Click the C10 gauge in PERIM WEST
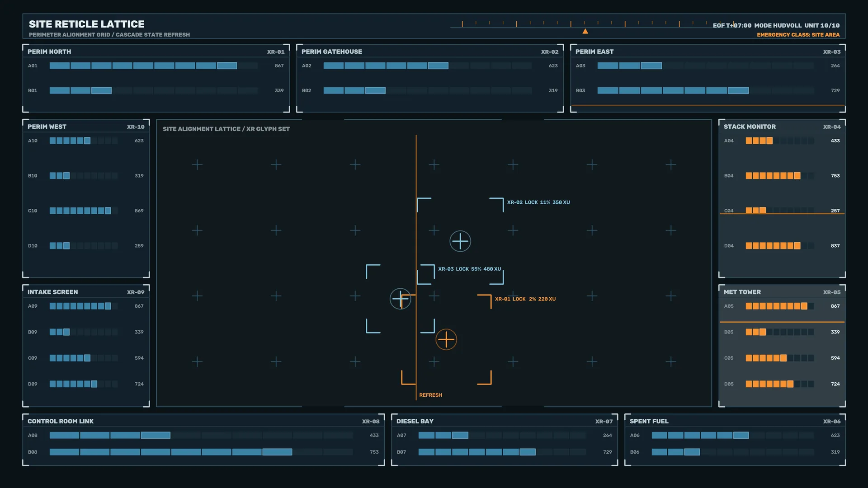Screen dimensions: 868x488 click(x=84, y=211)
